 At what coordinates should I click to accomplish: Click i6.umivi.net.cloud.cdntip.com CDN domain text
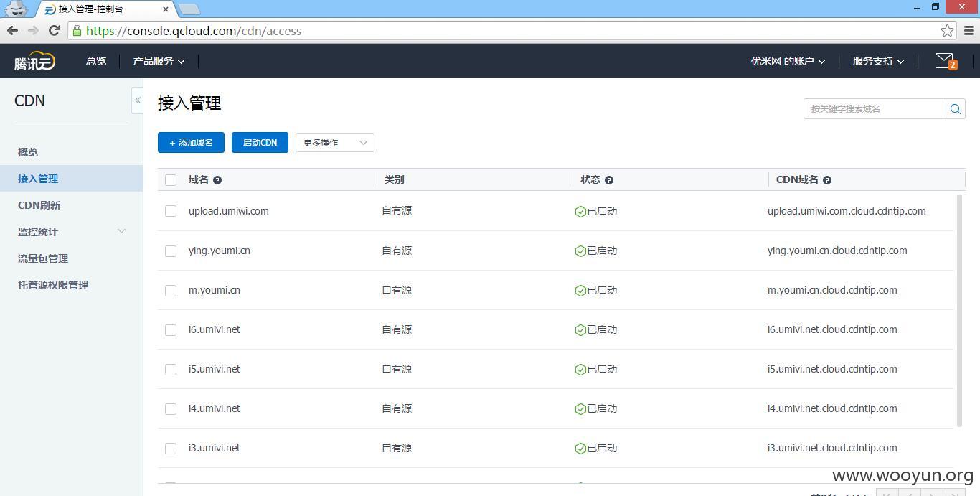[832, 329]
